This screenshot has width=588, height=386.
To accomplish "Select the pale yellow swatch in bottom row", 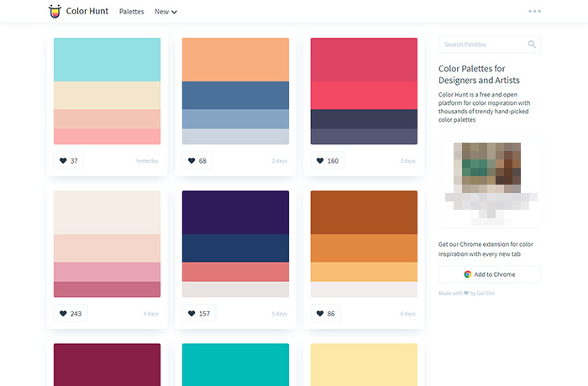I will click(364, 365).
